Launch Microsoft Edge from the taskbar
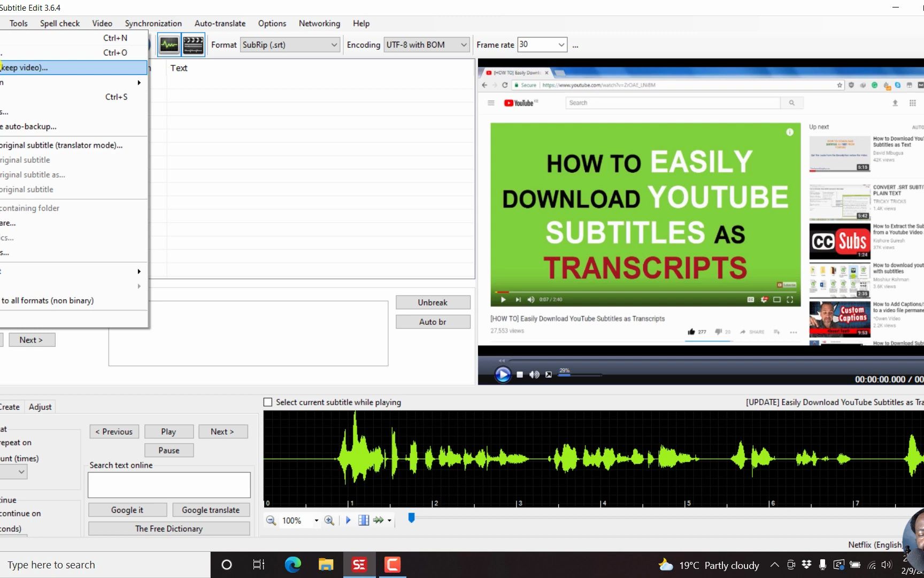Screen dimensions: 924x578 point(292,565)
